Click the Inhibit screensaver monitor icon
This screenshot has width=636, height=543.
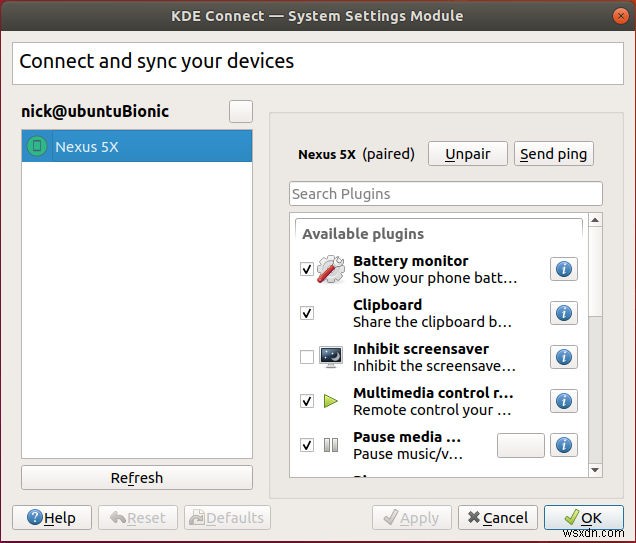point(331,357)
